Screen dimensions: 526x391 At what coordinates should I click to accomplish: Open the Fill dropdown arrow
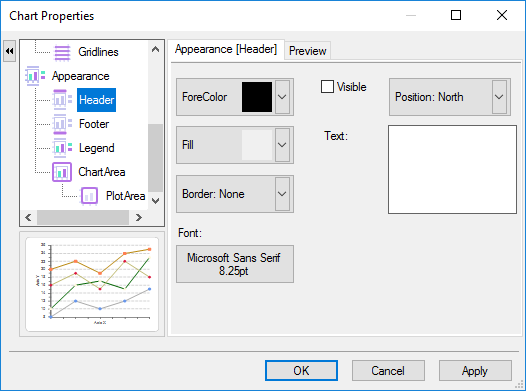coord(282,145)
